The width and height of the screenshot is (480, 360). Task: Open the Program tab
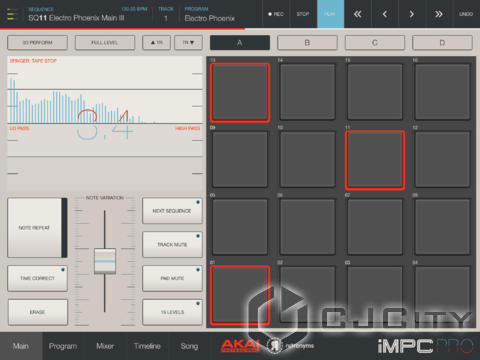coord(63,346)
